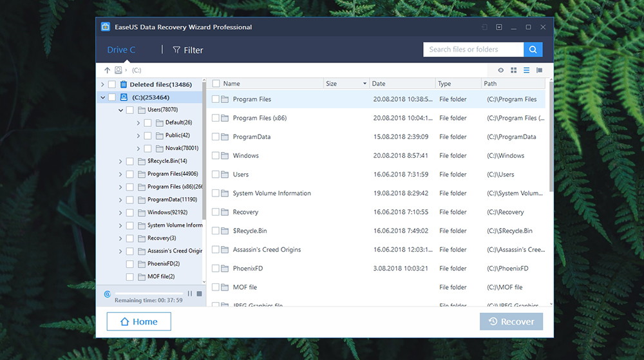Switch to list view icon
This screenshot has width=644, height=360.
point(527,70)
